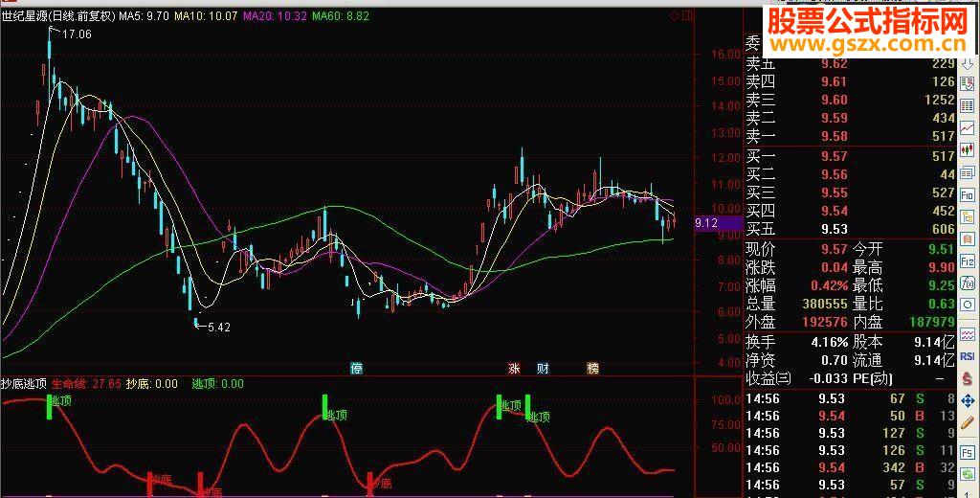
Task: Click the 自 watchlist icon
Action: (x=968, y=239)
